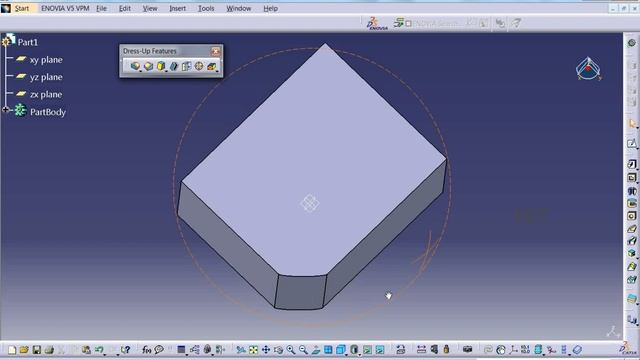Click the Zoom In icon
640x360 pixels.
(x=291, y=350)
